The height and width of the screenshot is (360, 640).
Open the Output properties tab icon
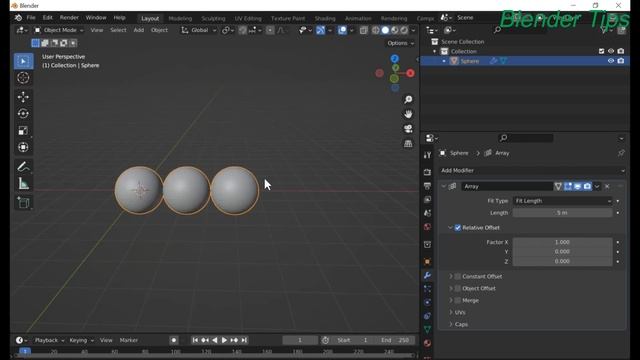click(x=427, y=186)
